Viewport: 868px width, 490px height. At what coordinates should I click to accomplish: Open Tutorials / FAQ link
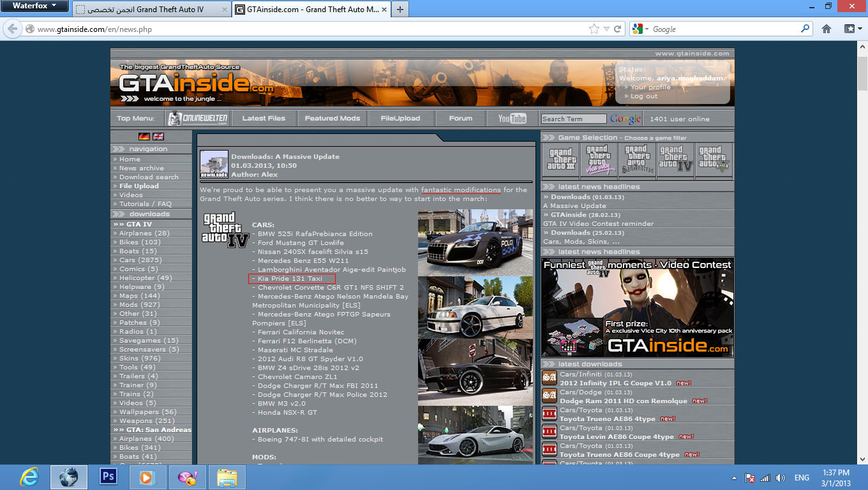click(x=146, y=204)
